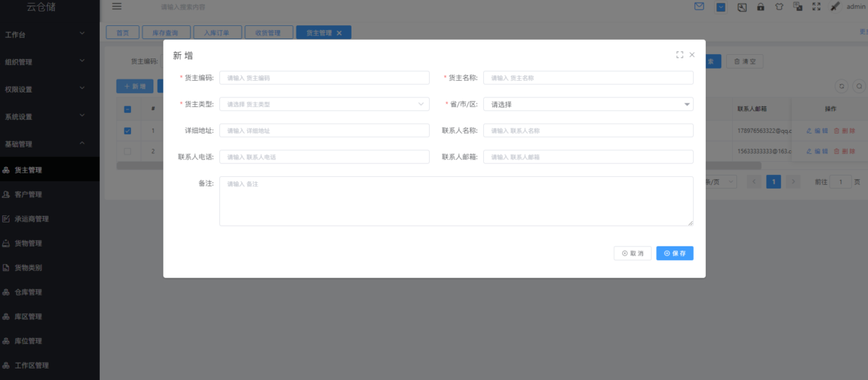The height and width of the screenshot is (380, 868).
Task: Toggle the select-all header checkbox
Action: point(127,109)
